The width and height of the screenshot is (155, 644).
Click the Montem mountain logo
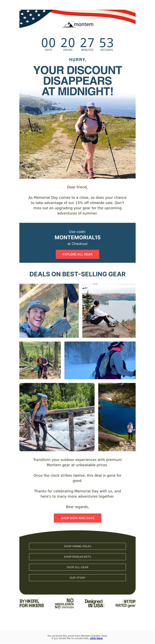(x=78, y=24)
